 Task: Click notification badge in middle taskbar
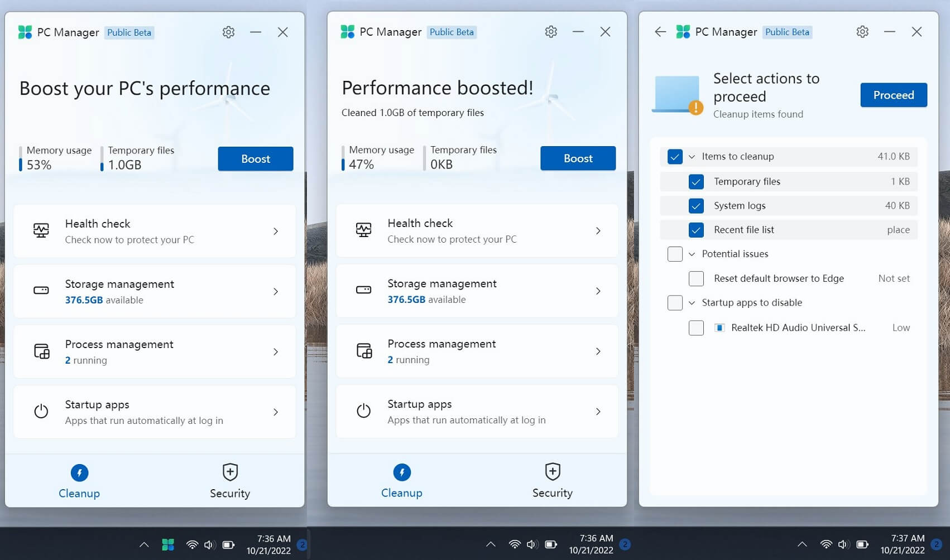pyautogui.click(x=625, y=544)
